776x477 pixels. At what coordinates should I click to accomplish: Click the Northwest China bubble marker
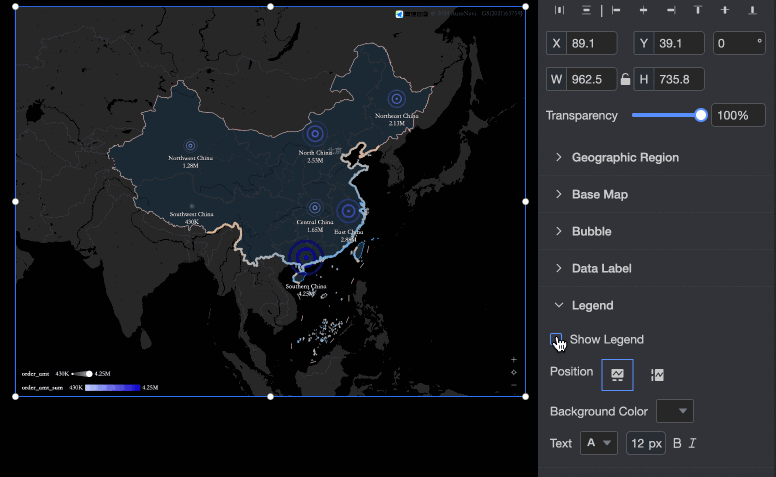coord(190,145)
